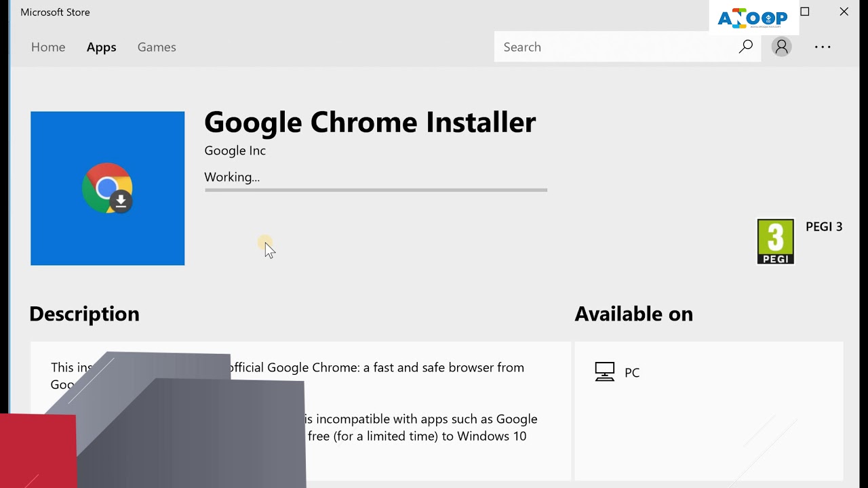Click the Chrome Installer app logo

107,188
